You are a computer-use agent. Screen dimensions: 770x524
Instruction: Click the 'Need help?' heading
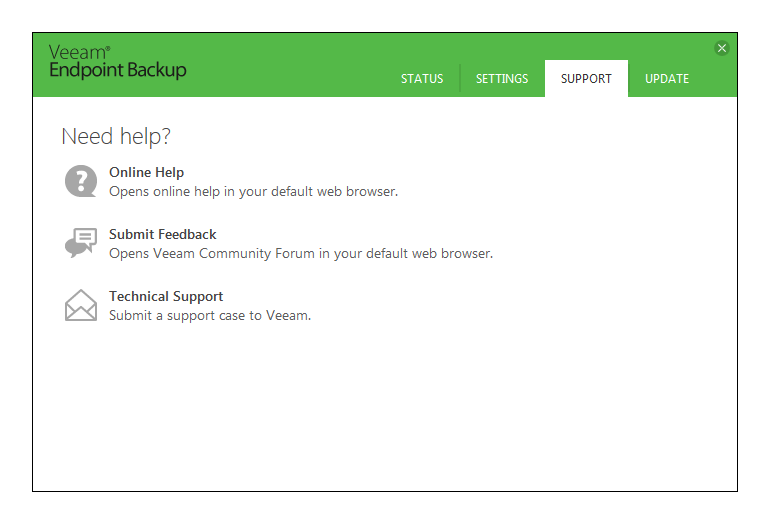tap(116, 137)
